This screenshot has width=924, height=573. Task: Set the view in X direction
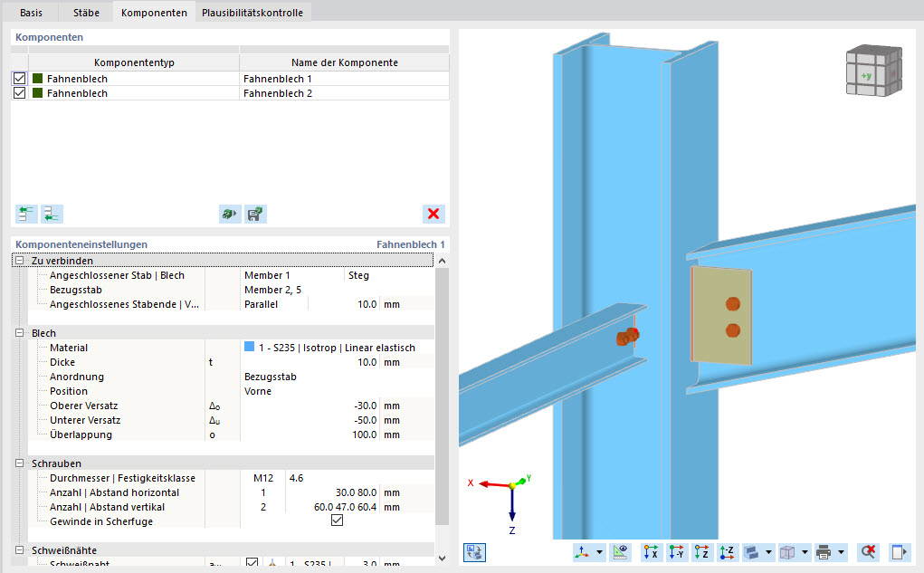[651, 552]
